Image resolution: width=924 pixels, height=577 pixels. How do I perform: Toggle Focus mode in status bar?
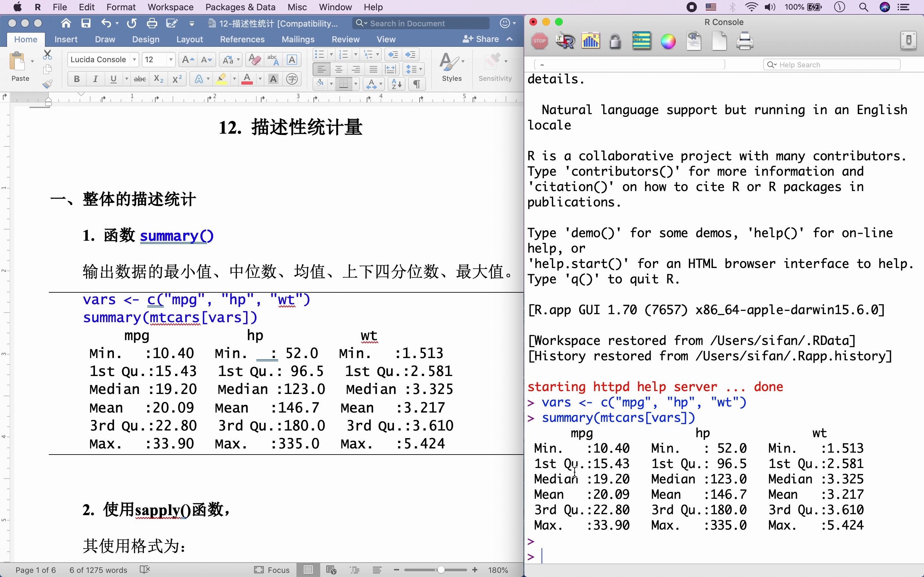point(272,570)
